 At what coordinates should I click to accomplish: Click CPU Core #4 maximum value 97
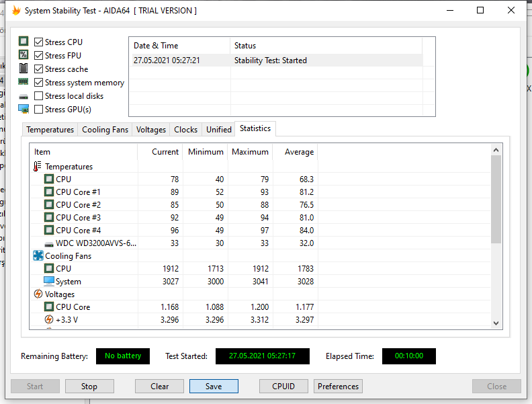(x=265, y=231)
